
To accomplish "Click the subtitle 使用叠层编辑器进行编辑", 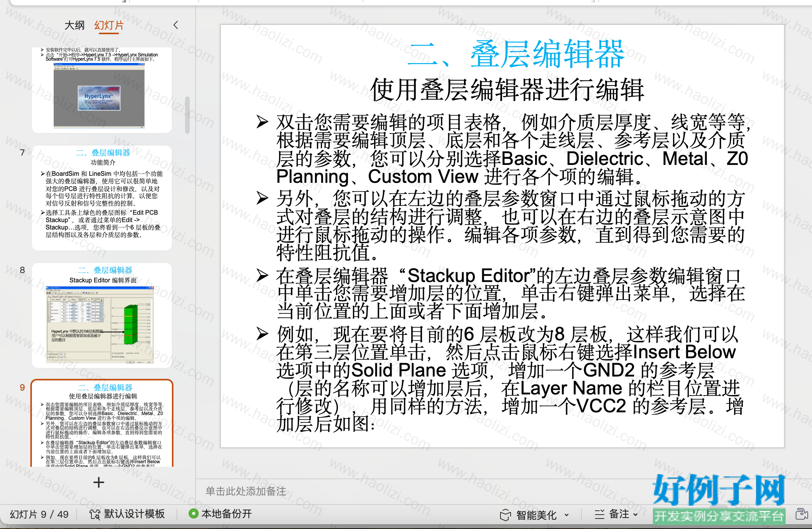I will (x=507, y=89).
